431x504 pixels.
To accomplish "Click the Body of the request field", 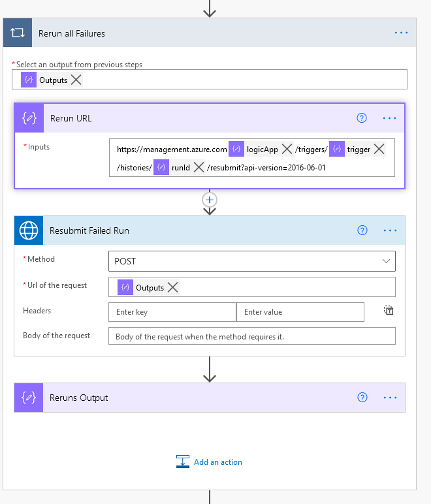I will click(x=251, y=336).
